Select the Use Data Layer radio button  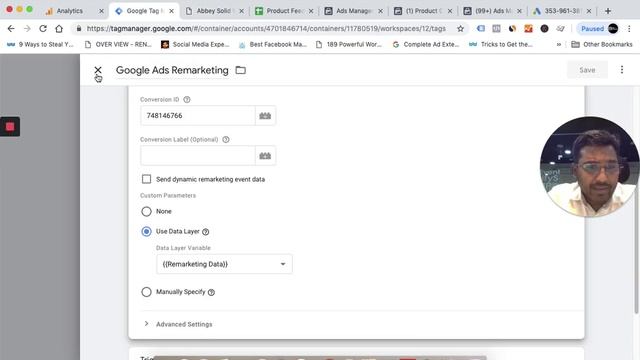146,231
